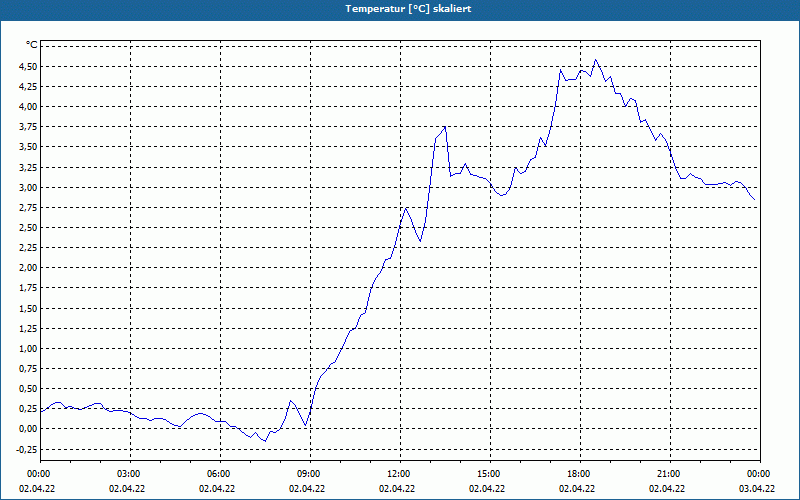Pick the 1,50 y-axis label
Screen dimensions: 800x500
tap(28, 309)
